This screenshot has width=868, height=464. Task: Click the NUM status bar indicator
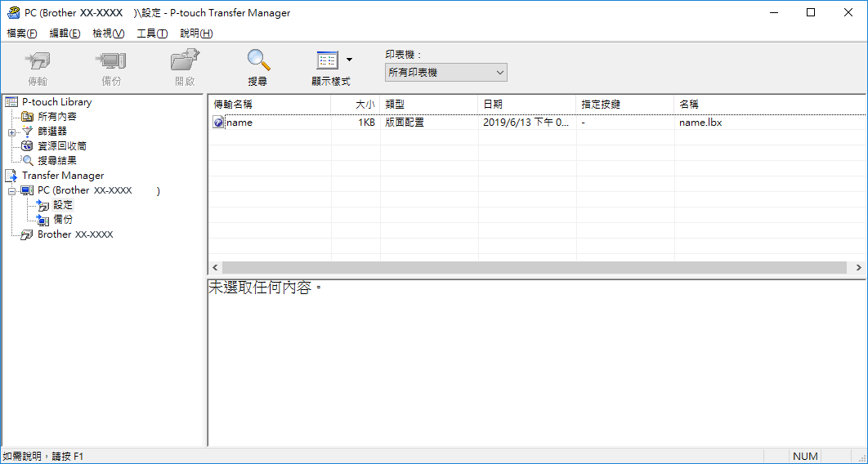[805, 457]
